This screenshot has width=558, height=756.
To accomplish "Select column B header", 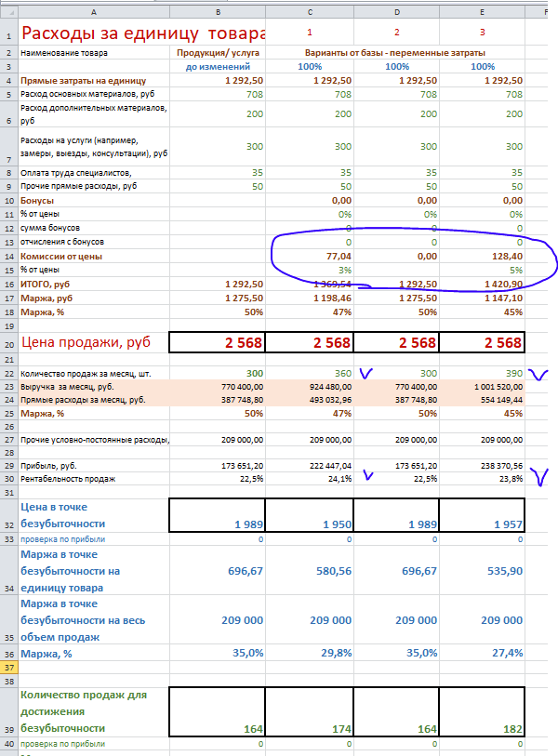I will 218,12.
